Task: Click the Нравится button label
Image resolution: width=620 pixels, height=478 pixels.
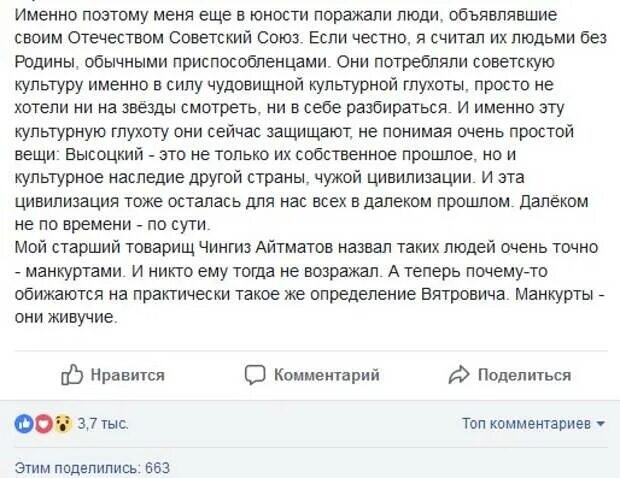Action: (128, 375)
